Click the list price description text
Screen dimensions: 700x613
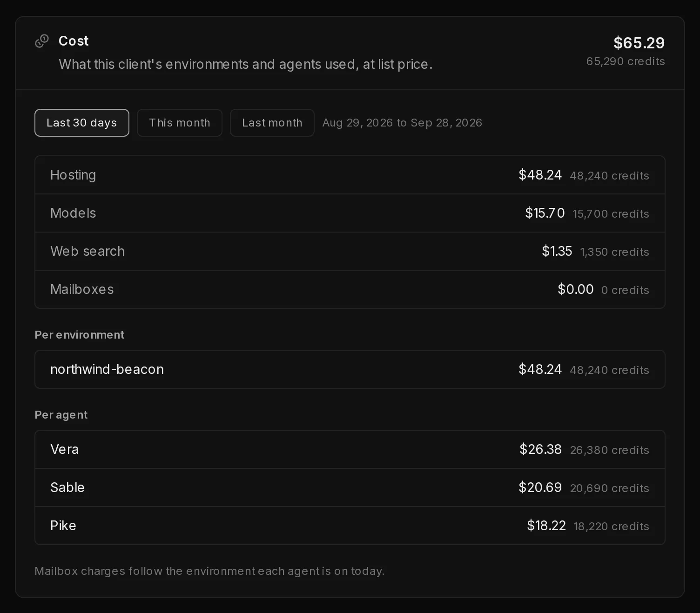(x=246, y=64)
